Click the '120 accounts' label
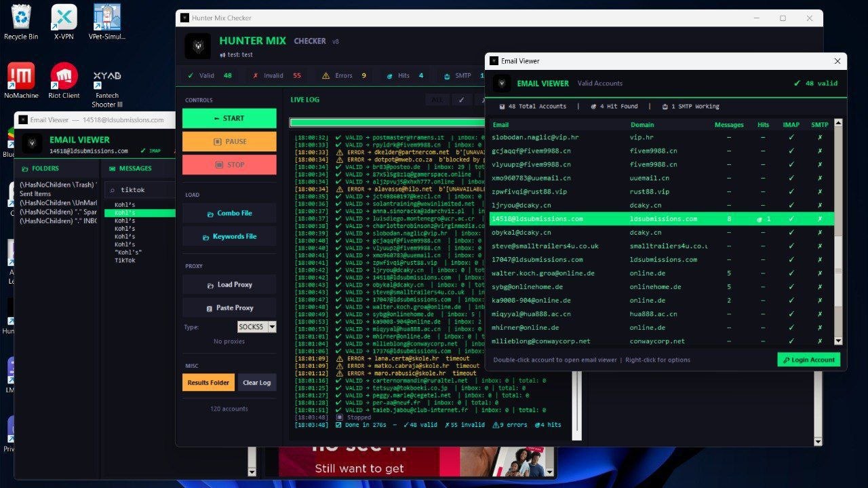This screenshot has width=868, height=488. pos(229,409)
